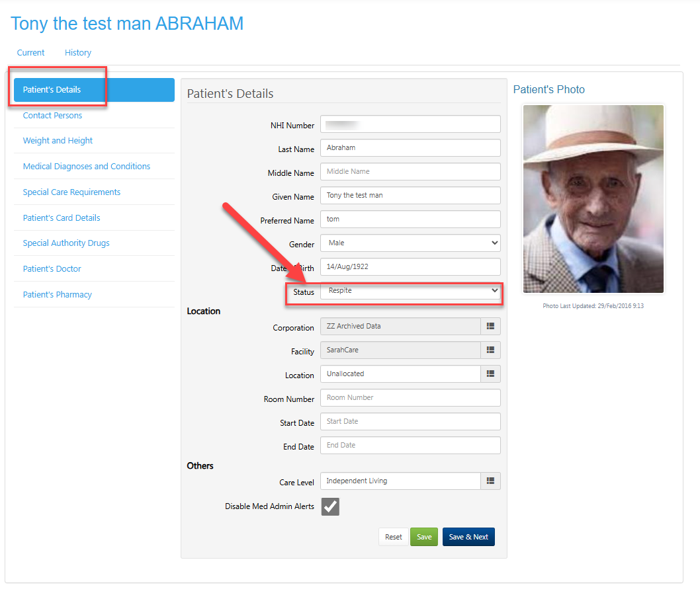Click the Facility field SarahCare
Screen dimensions: 700x595
click(x=400, y=350)
